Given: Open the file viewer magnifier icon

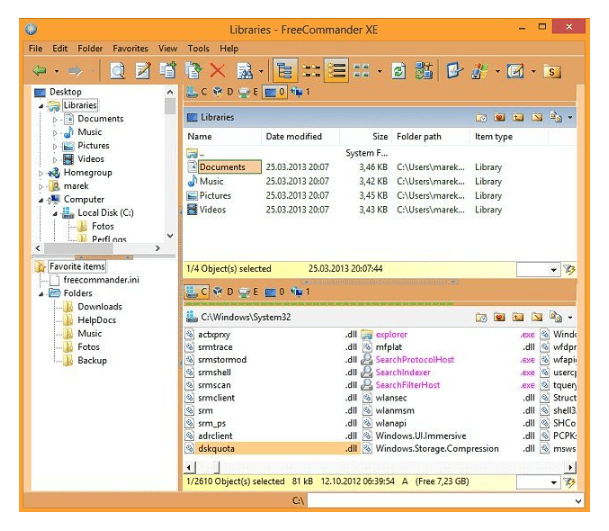Looking at the screenshot, I should coord(117,71).
